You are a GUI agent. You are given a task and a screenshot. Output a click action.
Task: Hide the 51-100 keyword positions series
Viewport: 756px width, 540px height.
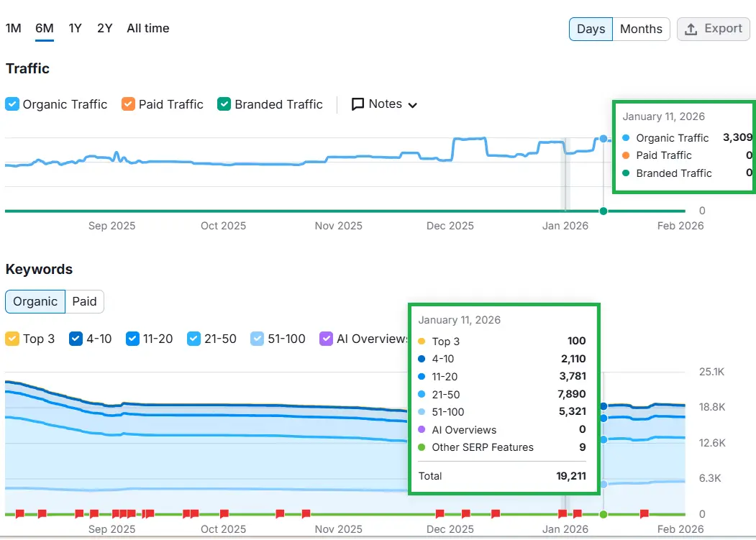[x=257, y=339]
